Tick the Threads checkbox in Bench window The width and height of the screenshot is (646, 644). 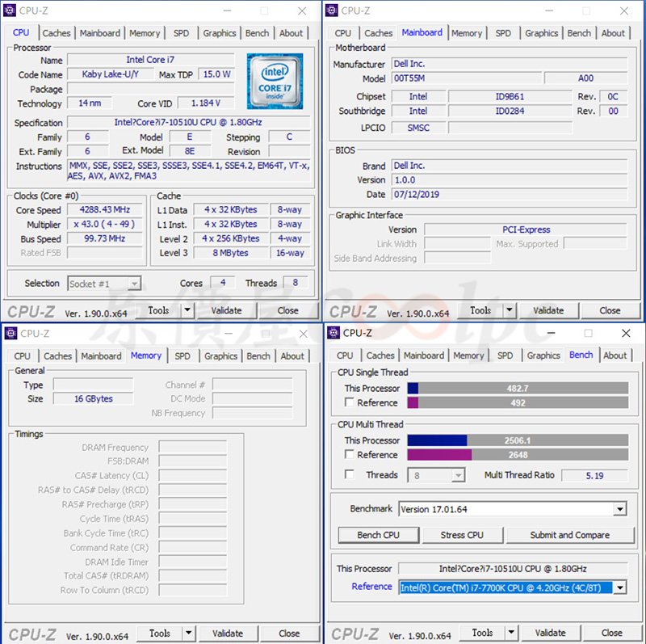350,474
